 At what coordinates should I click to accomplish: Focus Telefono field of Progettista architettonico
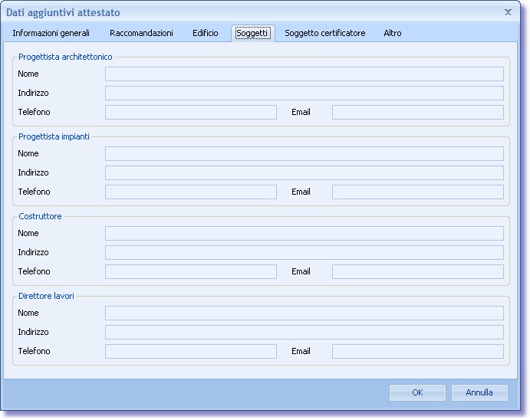point(191,112)
